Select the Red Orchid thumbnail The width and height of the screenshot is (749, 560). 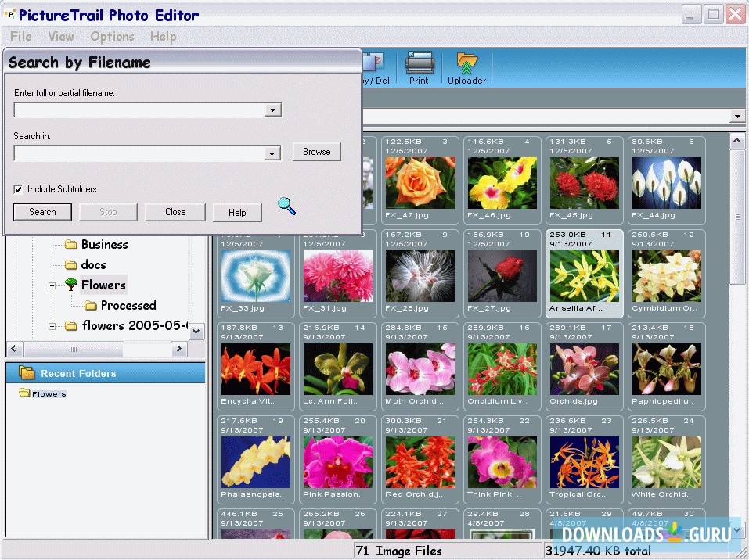pyautogui.click(x=420, y=460)
